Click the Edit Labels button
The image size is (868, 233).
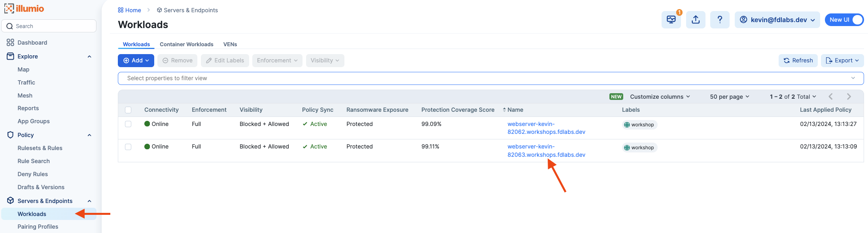(225, 60)
